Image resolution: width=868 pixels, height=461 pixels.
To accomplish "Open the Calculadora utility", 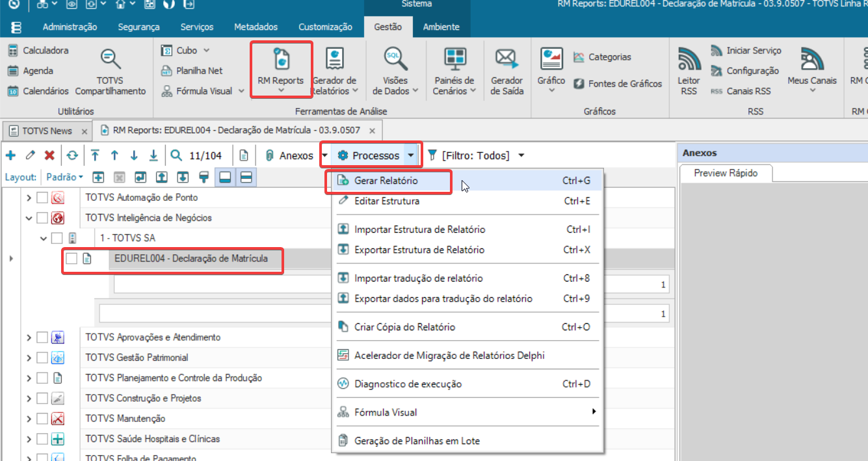I will (38, 50).
